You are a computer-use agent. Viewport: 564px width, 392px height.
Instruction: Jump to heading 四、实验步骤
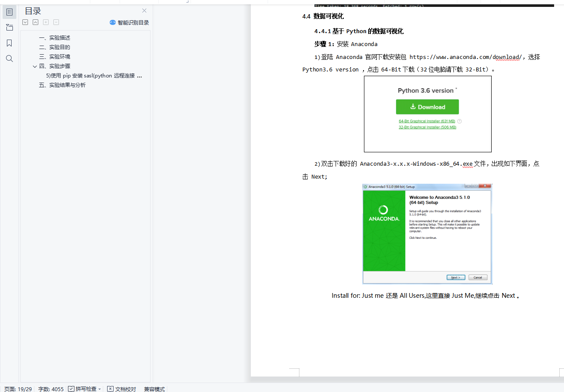(x=55, y=66)
